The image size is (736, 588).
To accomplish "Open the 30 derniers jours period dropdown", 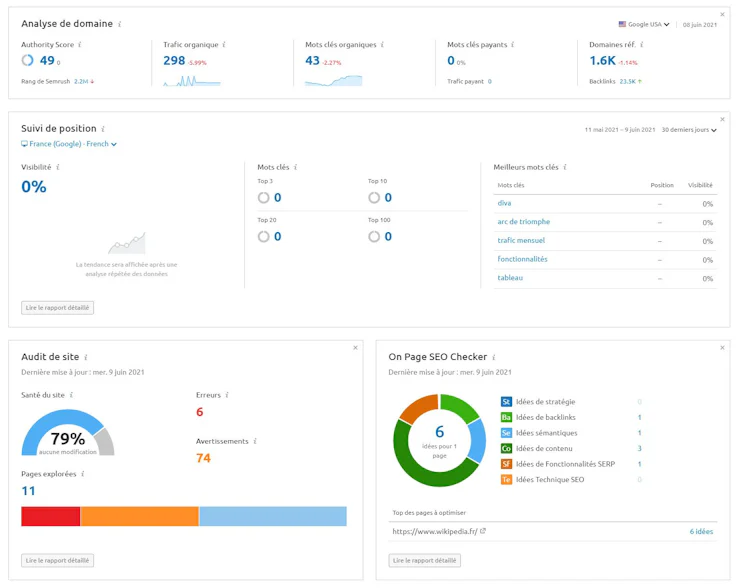I will point(689,130).
